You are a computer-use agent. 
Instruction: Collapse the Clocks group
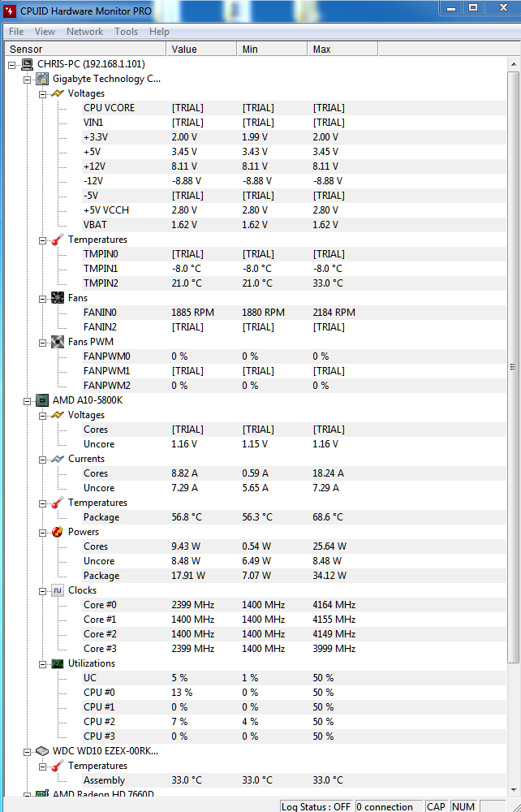pyautogui.click(x=42, y=591)
